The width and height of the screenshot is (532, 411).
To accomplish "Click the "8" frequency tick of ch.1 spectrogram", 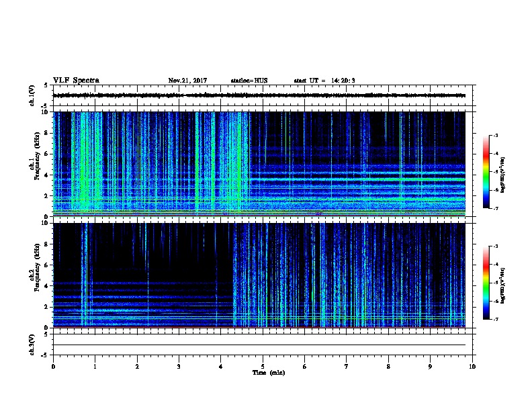I will tap(47, 133).
